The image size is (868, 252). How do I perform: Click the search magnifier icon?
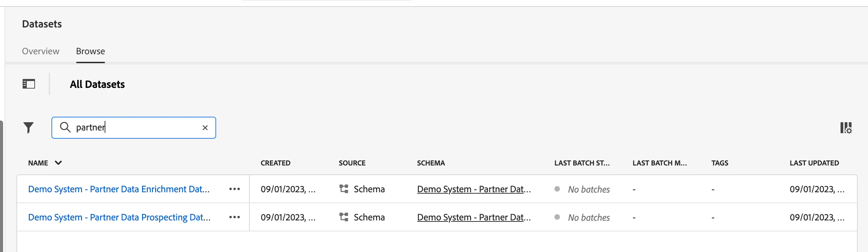coord(65,127)
